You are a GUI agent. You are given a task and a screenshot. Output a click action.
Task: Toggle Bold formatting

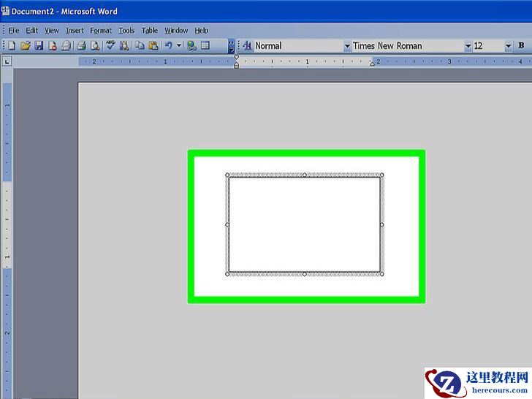tap(522, 45)
